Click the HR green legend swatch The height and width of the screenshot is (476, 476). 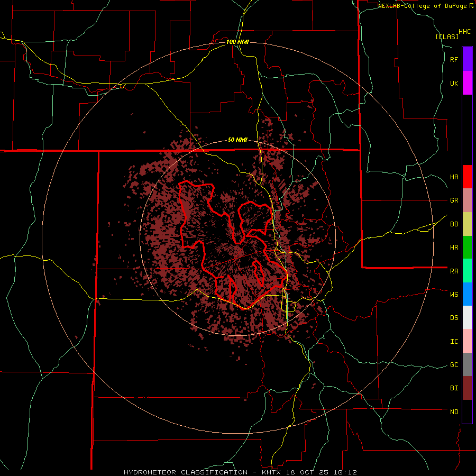pos(467,247)
